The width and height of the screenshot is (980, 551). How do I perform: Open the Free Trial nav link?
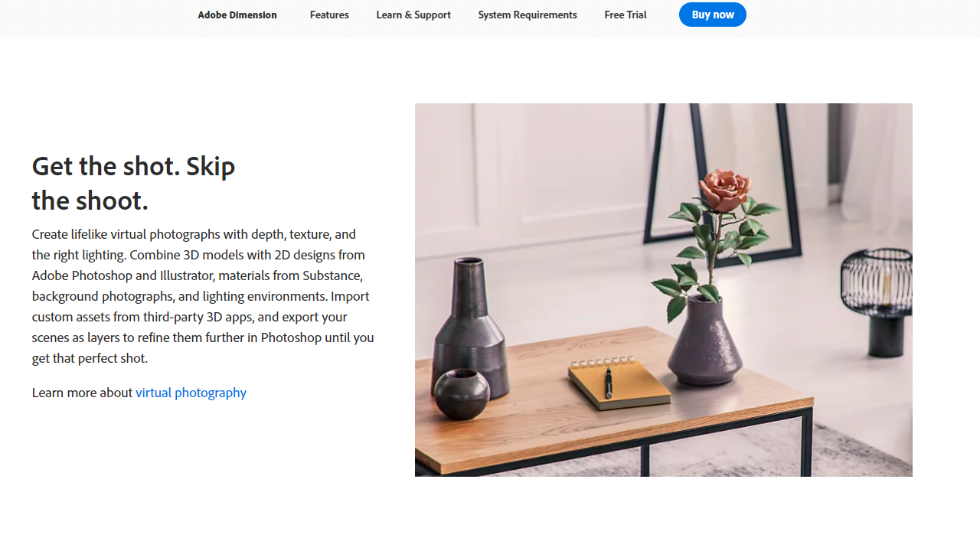point(626,15)
